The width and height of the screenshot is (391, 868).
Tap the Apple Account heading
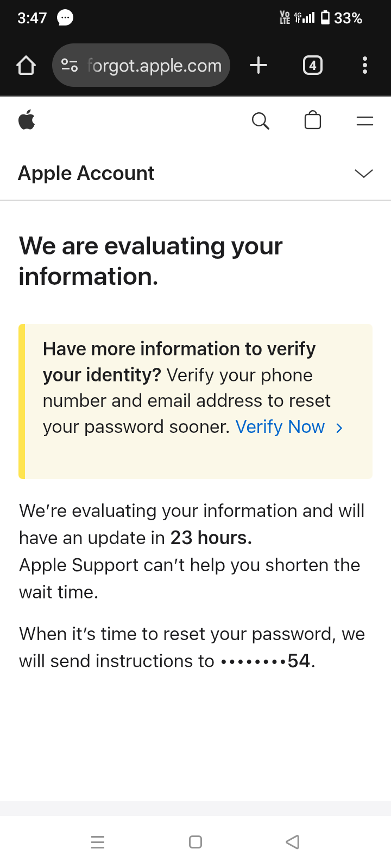86,174
